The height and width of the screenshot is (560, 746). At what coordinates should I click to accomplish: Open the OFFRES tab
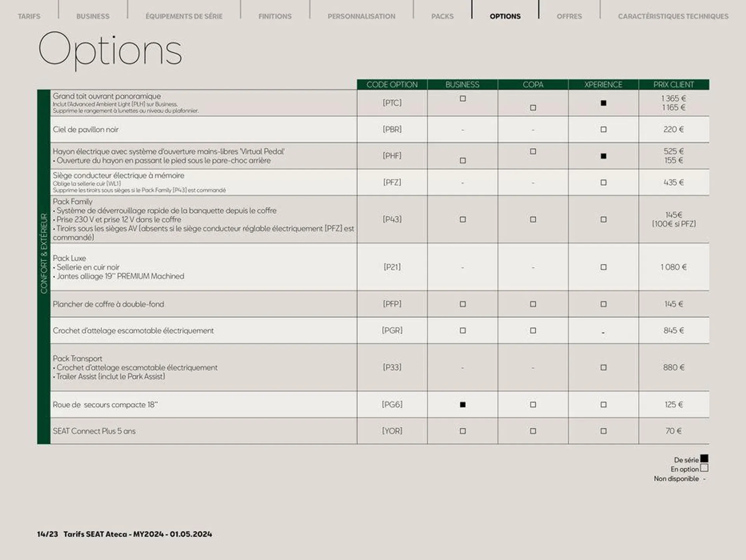coord(569,16)
